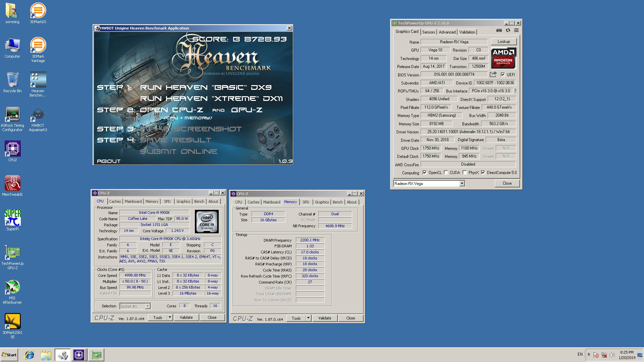This screenshot has height=362, width=644.
Task: Open Tools dropdown arrow in CPU tab window
Action: pos(170,317)
